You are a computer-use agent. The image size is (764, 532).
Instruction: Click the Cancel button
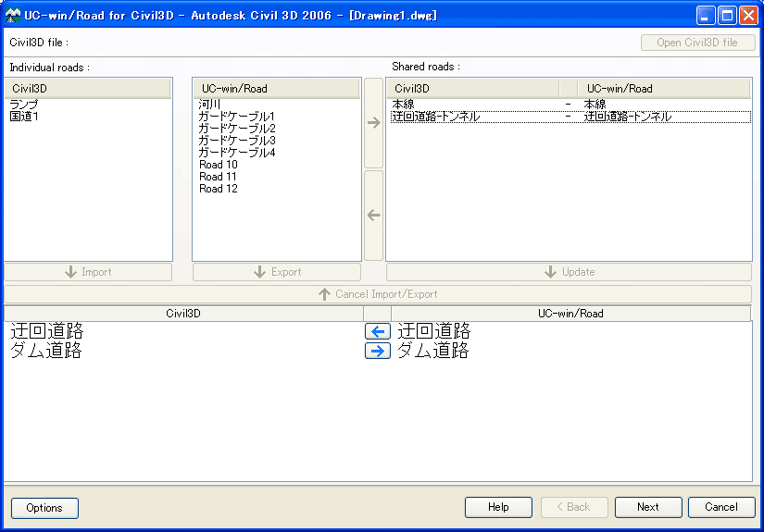[x=721, y=507]
